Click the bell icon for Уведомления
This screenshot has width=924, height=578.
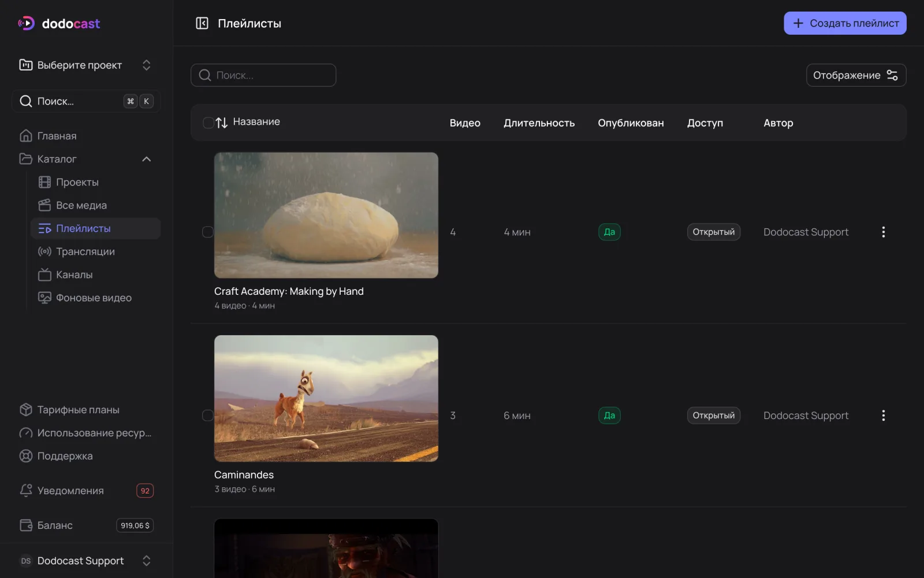26,491
